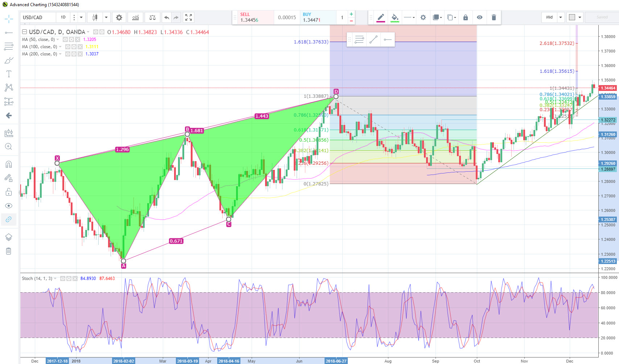Expand the chart style dropdown arrow
The image size is (619, 364).
[106, 17]
